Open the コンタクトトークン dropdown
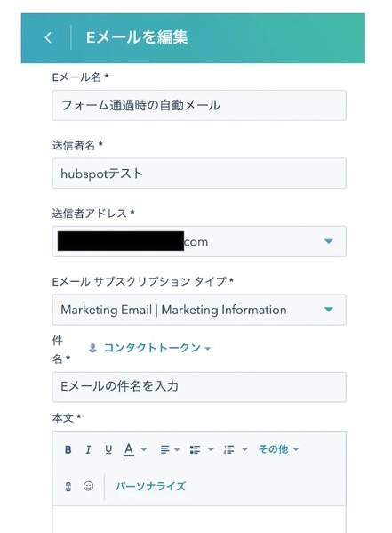 [149, 348]
